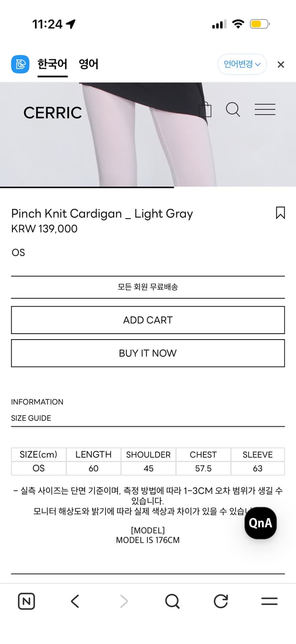Open the hamburger menu on CERRIC header
Screen dimensions: 296x644
[265, 110]
